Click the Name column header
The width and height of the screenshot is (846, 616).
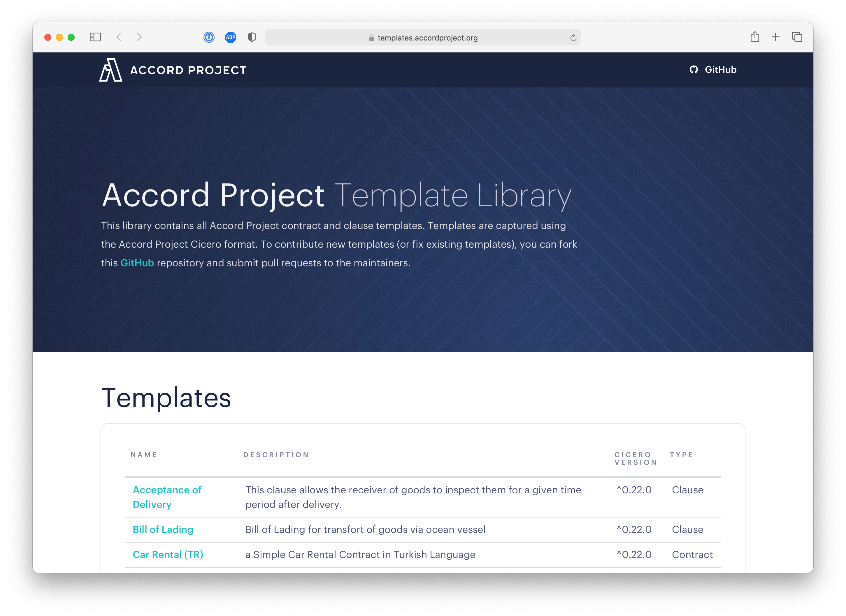(144, 455)
